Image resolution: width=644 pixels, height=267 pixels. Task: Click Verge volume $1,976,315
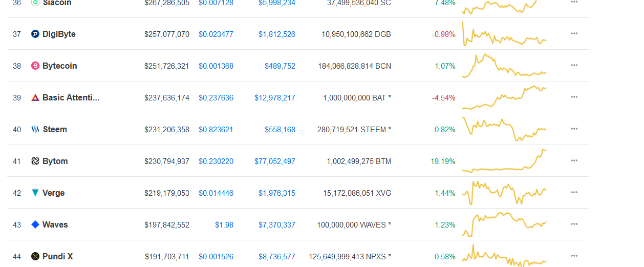[277, 193]
